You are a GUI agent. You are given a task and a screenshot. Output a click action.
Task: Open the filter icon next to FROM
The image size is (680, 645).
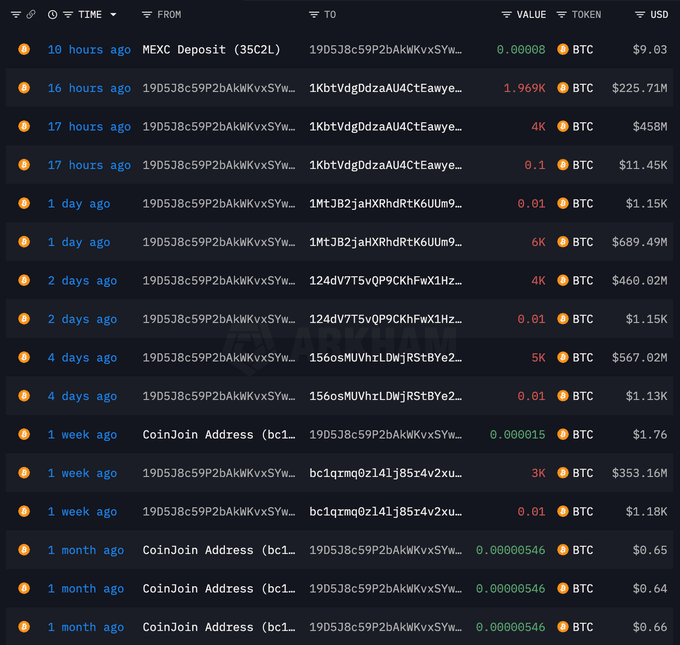[x=147, y=15]
